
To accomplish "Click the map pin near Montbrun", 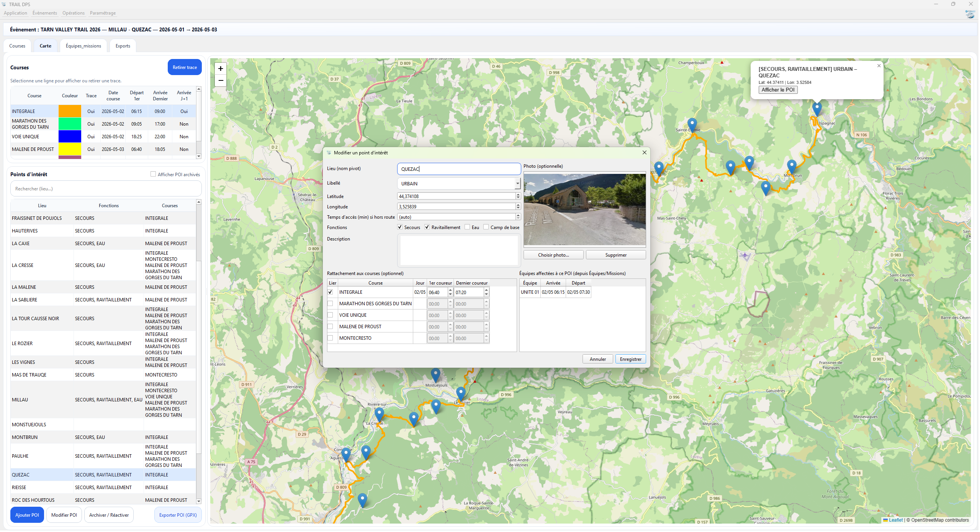I will click(x=792, y=166).
